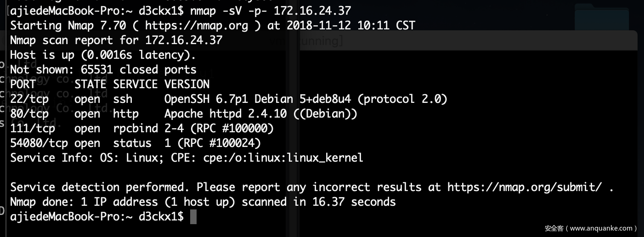Click the 80/tcp port entry
644x237 pixels.
[x=29, y=114]
